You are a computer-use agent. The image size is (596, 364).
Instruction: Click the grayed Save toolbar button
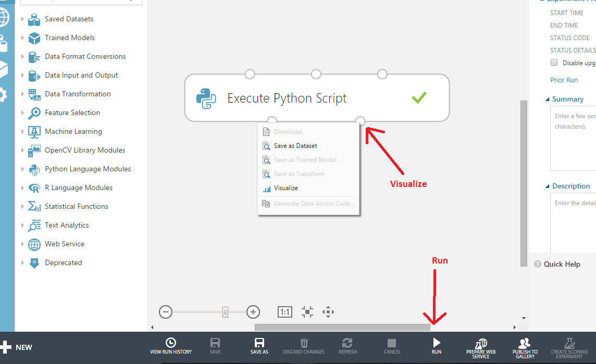pyautogui.click(x=215, y=346)
